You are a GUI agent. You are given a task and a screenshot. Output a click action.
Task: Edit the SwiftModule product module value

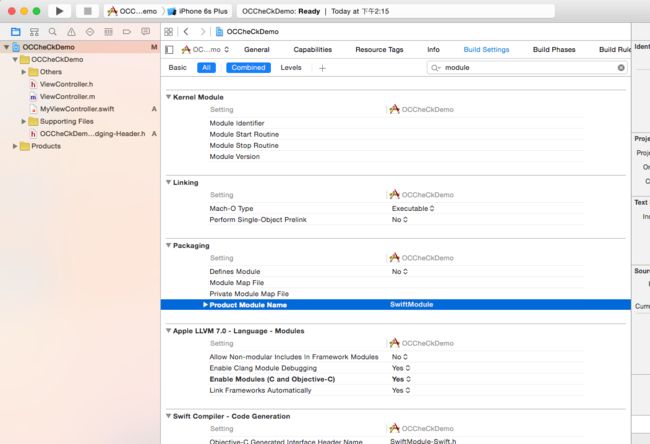click(411, 305)
